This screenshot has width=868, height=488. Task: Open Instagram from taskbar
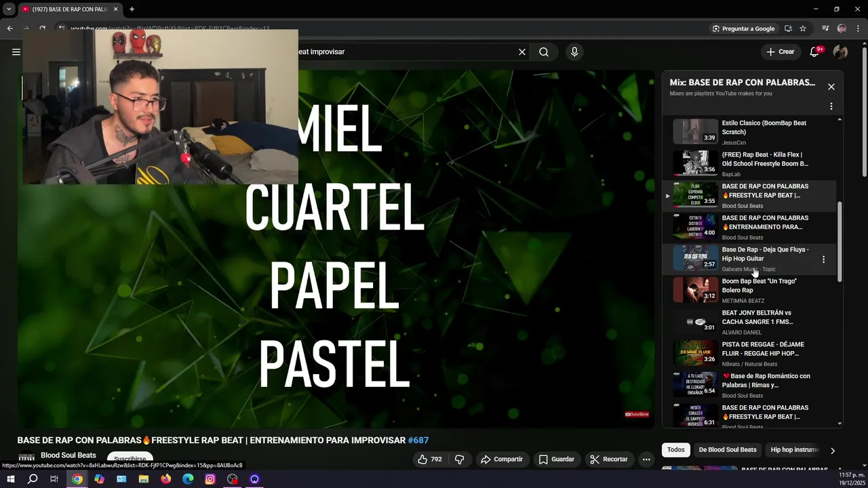(x=210, y=479)
